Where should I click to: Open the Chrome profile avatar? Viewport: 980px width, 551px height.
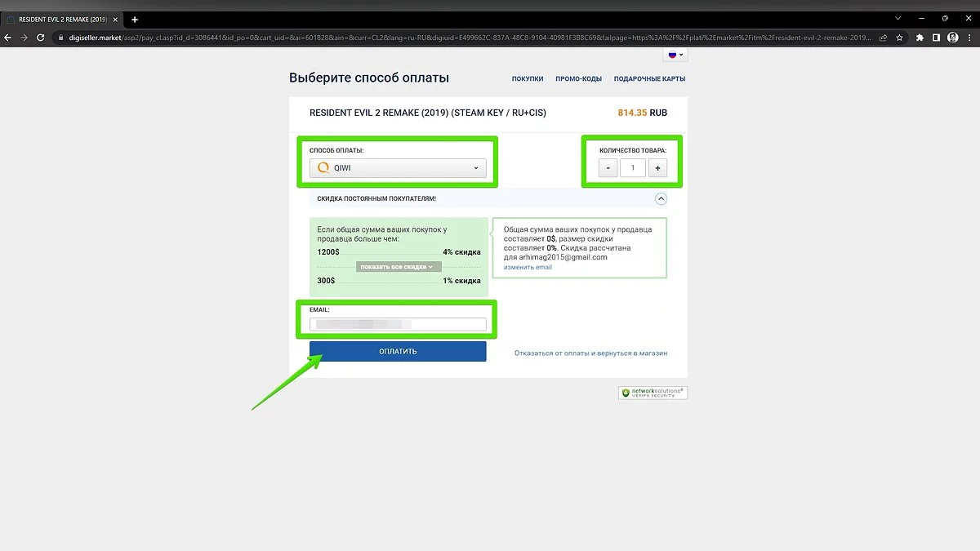click(952, 38)
